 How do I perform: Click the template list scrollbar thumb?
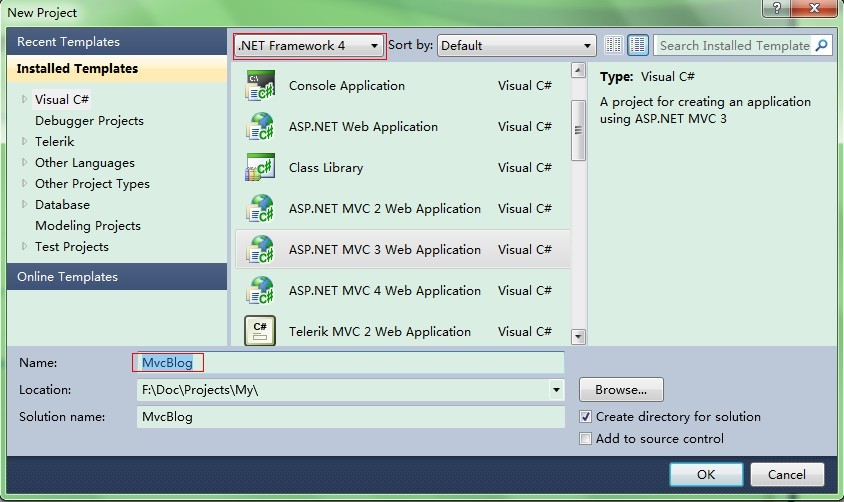579,130
